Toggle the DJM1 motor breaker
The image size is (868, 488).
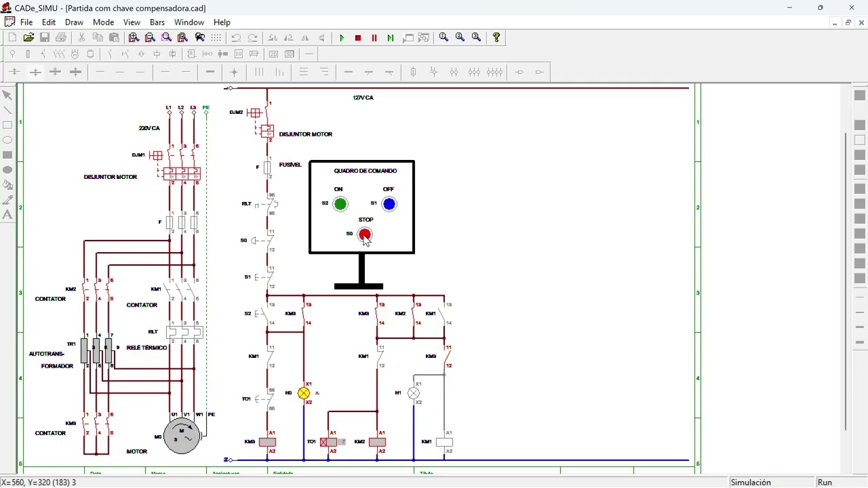coord(157,155)
